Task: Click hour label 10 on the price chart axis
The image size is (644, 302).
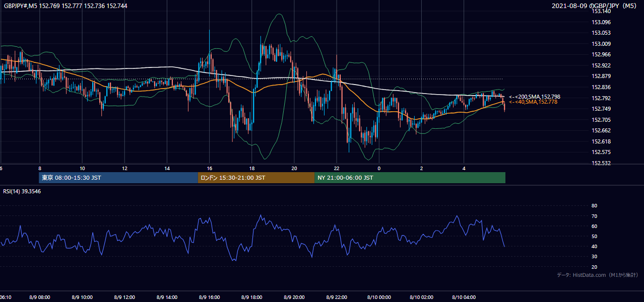Action: click(82, 169)
